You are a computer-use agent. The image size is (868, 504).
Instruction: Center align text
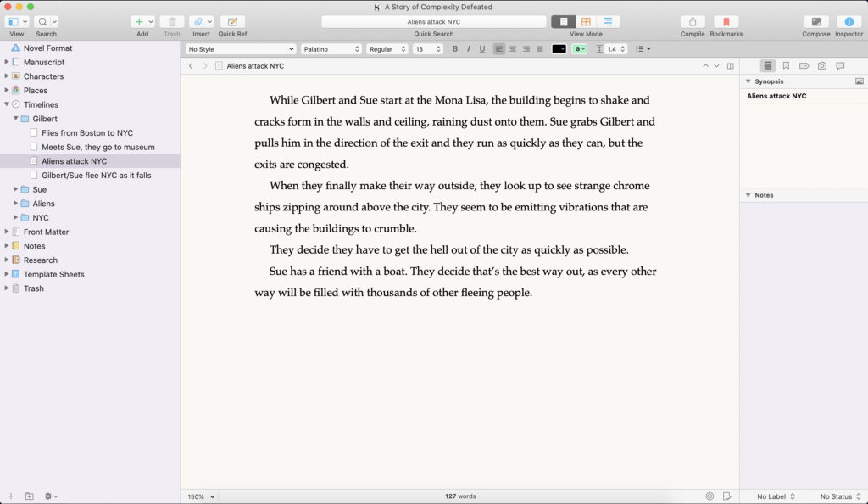(513, 48)
